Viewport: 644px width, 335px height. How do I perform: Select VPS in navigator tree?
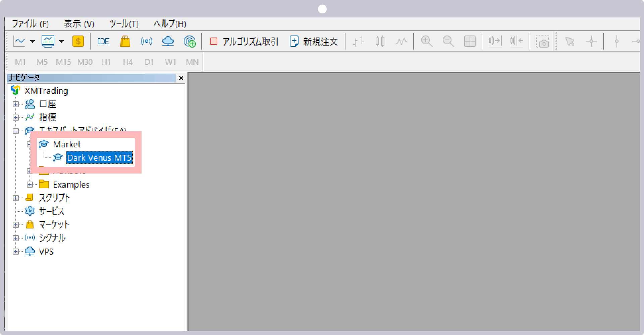(46, 252)
